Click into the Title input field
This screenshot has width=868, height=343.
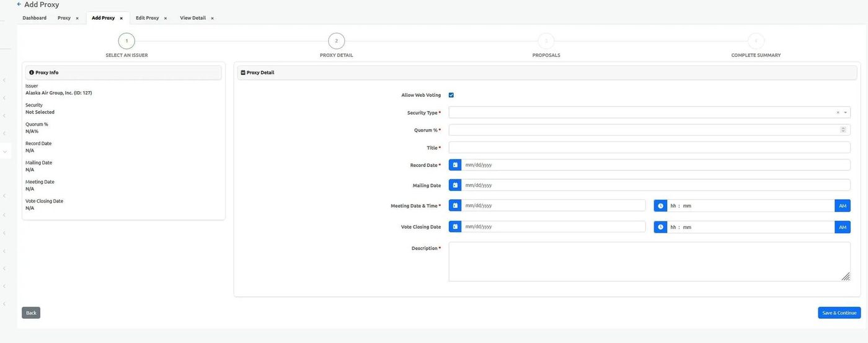pyautogui.click(x=649, y=148)
